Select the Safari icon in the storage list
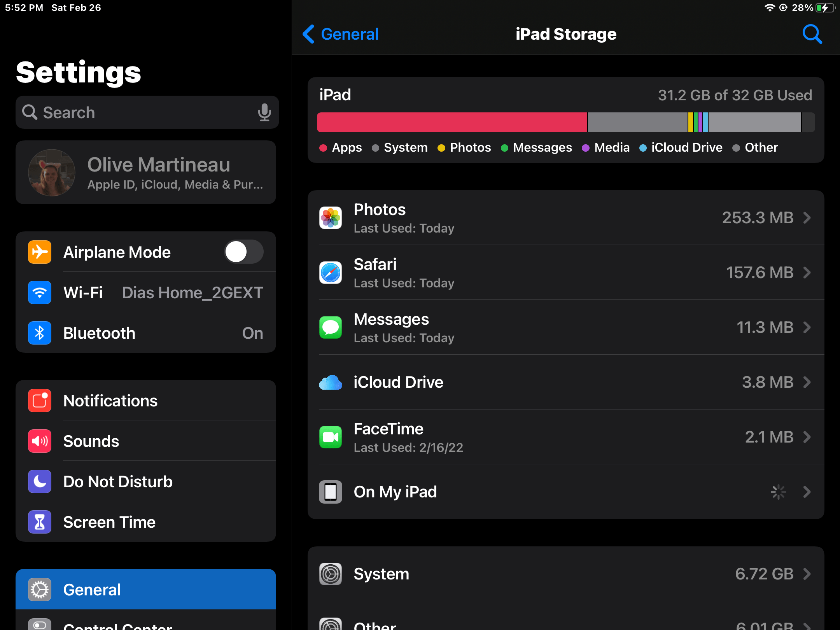Viewport: 840px width, 630px height. pyautogui.click(x=330, y=273)
